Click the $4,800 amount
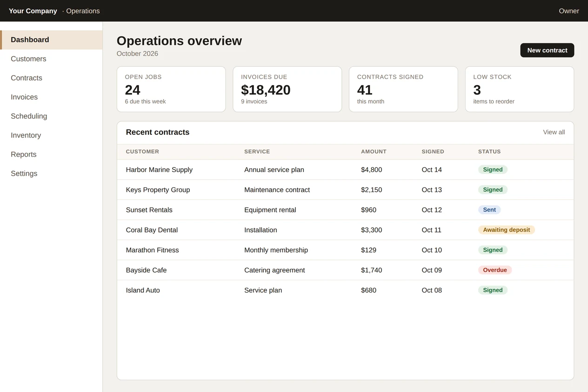588x392 pixels. pyautogui.click(x=371, y=170)
